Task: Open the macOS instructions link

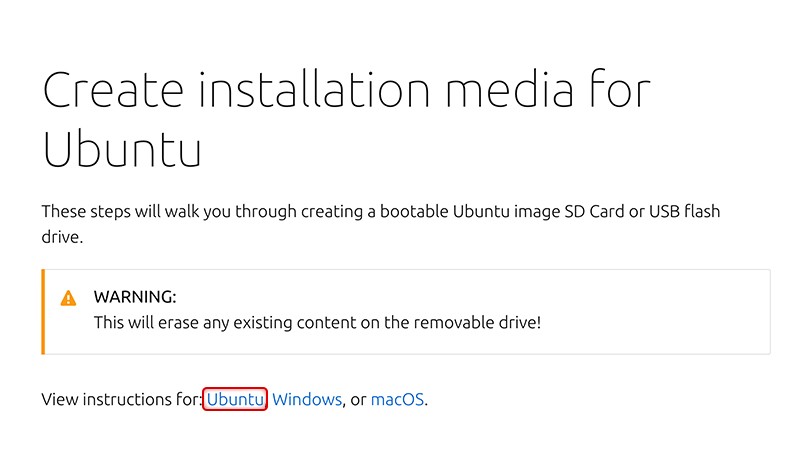Action: pos(397,399)
